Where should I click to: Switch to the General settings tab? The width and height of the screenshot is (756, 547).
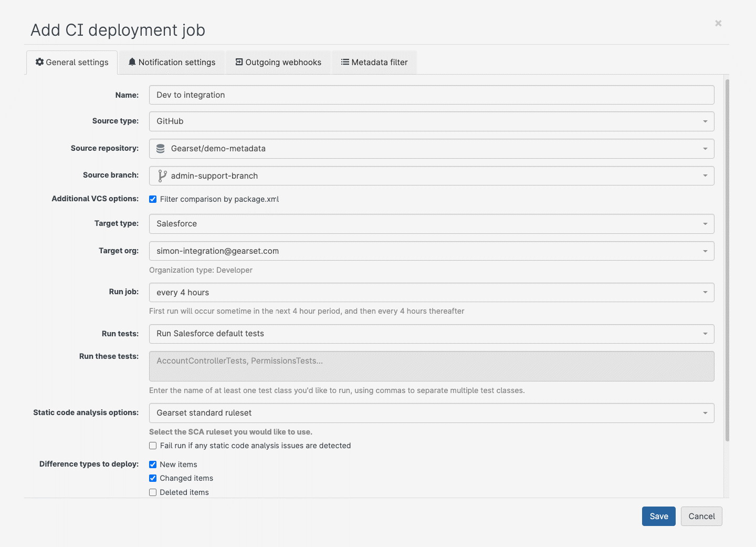click(x=72, y=63)
